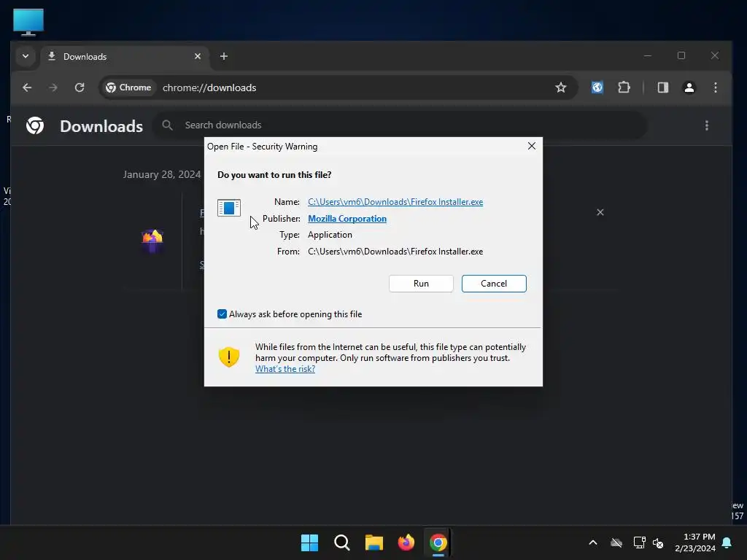Click the Firefox installer download icon
The height and width of the screenshot is (560, 747).
click(152, 241)
